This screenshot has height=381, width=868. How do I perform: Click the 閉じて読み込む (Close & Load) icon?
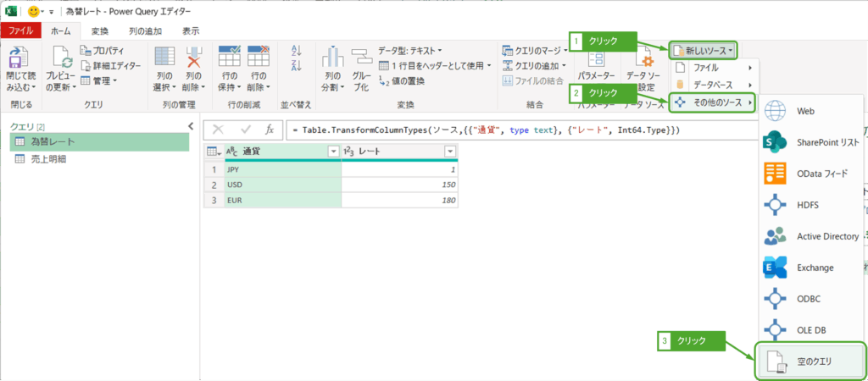point(19,59)
